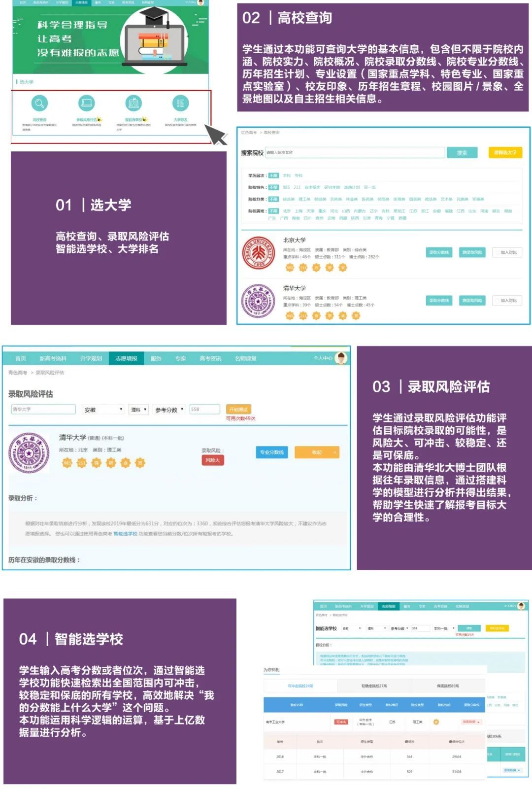This screenshot has height=792, width=532.
Task: Expand 录取数据 for 南京工业大学 row
Action: pos(471,722)
